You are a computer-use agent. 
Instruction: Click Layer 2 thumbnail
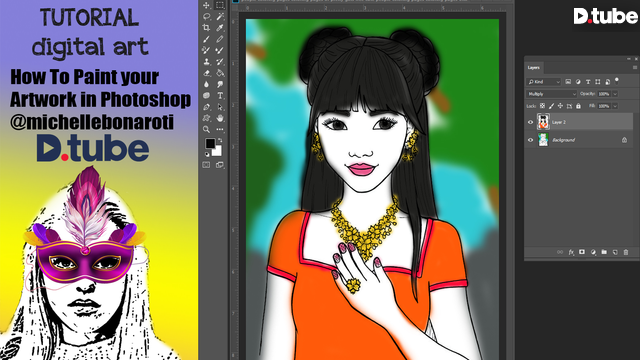point(543,122)
